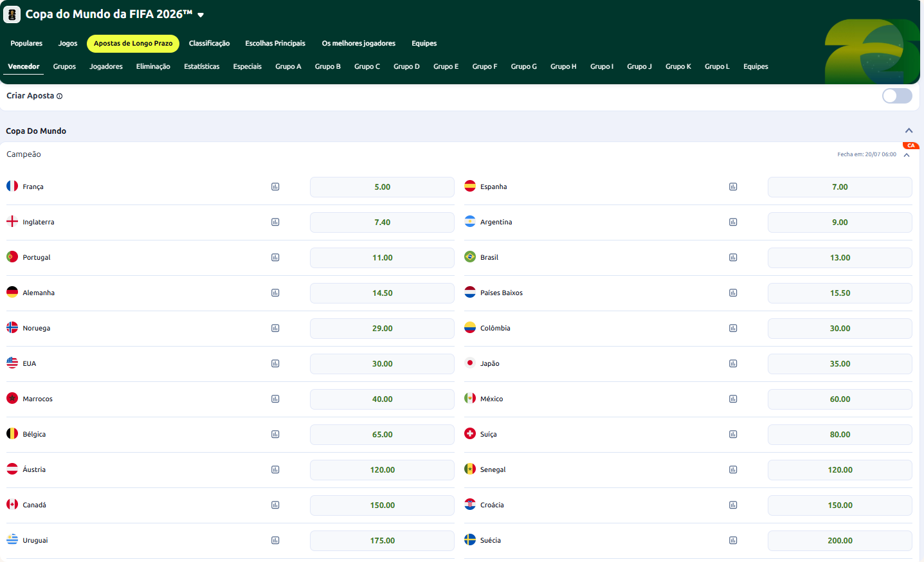Click the Criar Aposta info icon
The width and height of the screenshot is (924, 562).
(60, 96)
